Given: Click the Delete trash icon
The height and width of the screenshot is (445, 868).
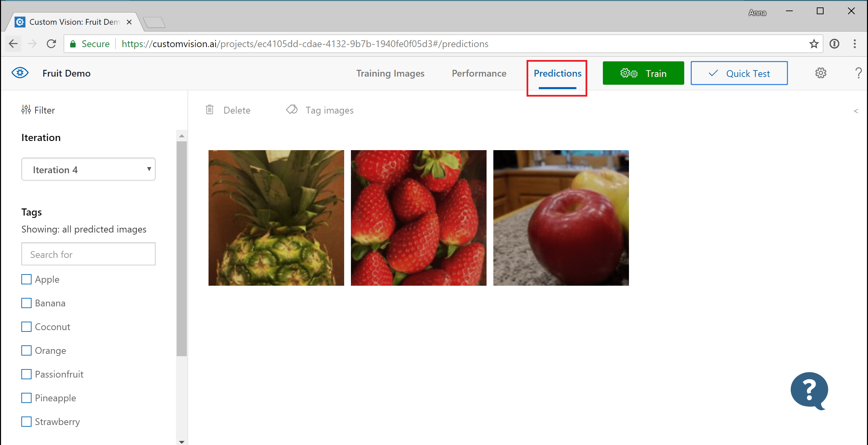Looking at the screenshot, I should (210, 110).
